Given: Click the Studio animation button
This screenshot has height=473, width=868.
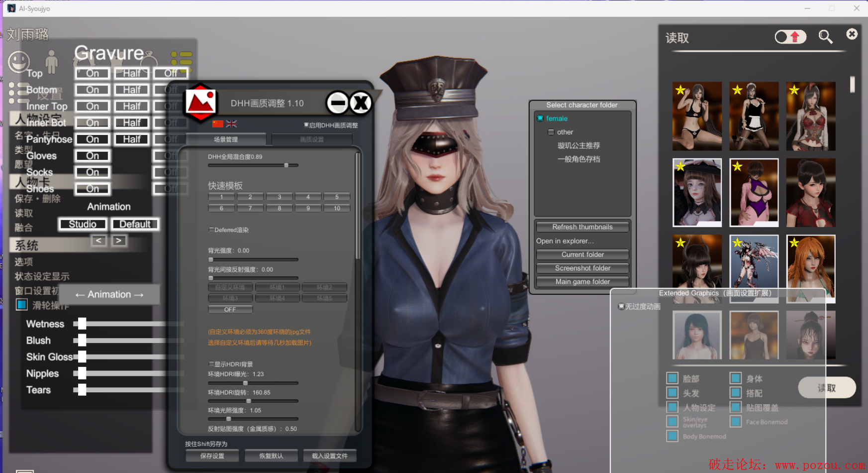Looking at the screenshot, I should [83, 224].
